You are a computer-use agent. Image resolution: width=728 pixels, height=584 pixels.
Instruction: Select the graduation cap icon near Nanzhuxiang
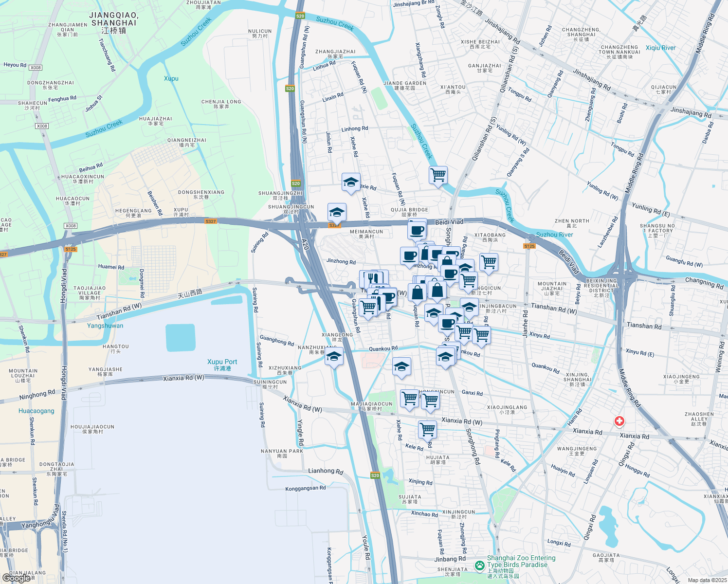[334, 357]
